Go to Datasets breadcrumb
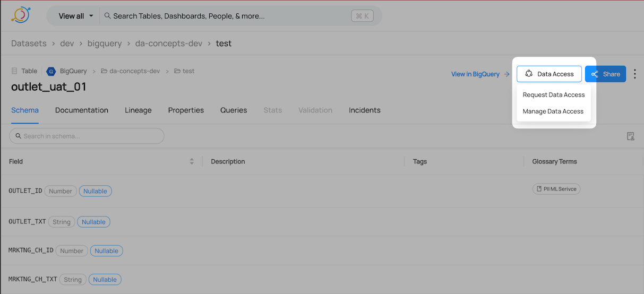 pos(29,44)
